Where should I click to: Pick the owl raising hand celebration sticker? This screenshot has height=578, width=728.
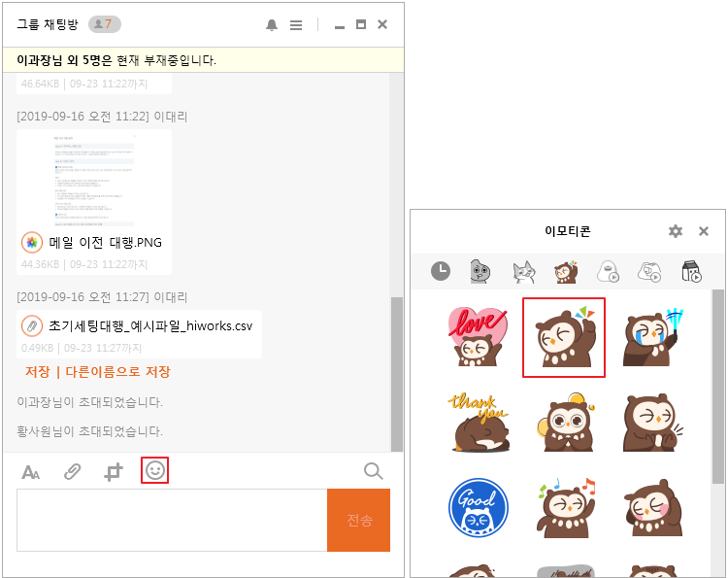click(x=564, y=337)
